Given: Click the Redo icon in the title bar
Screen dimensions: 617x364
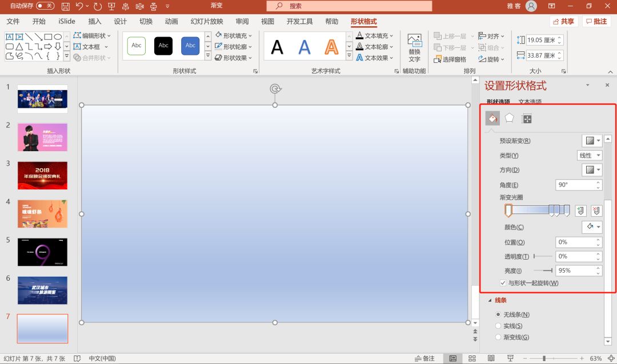Looking at the screenshot, I should (98, 6).
